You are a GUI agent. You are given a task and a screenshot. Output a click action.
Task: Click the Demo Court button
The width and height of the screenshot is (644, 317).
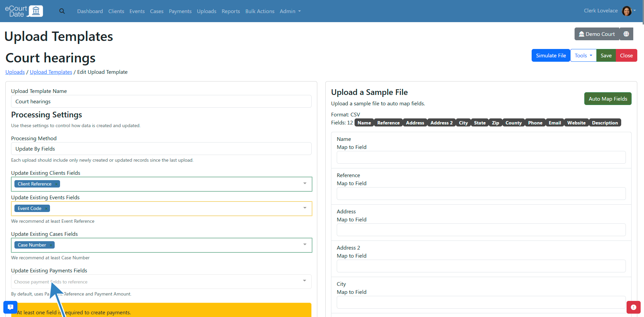(x=597, y=34)
